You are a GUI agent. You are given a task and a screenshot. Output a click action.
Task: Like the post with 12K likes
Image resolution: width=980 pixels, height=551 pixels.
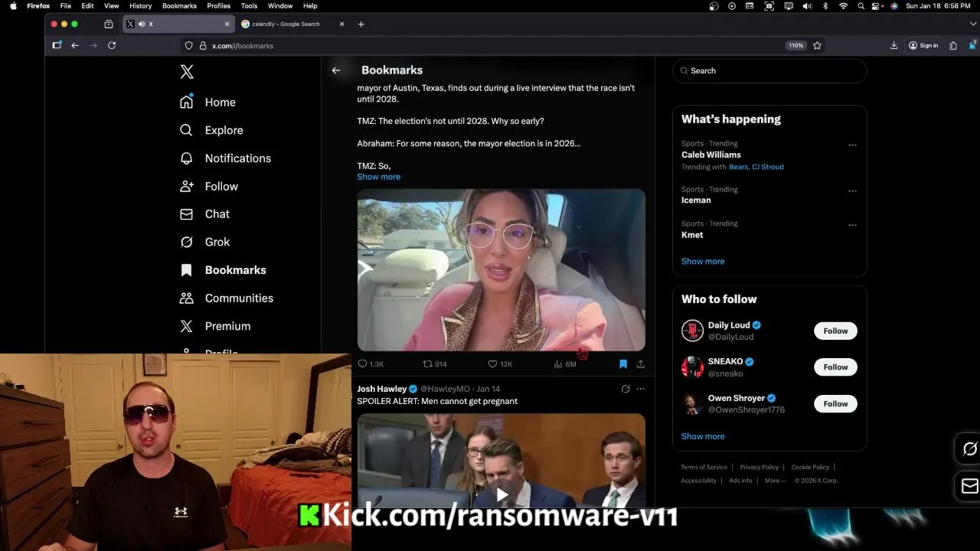(500, 364)
